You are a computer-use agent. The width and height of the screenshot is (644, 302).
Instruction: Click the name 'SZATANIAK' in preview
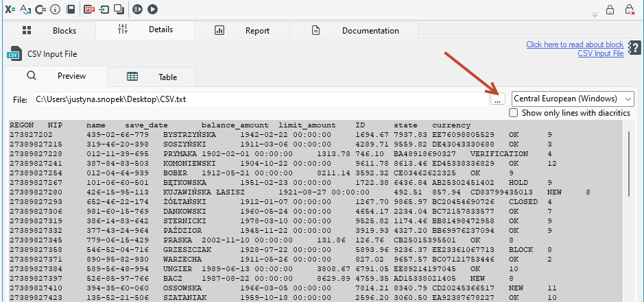(x=184, y=297)
